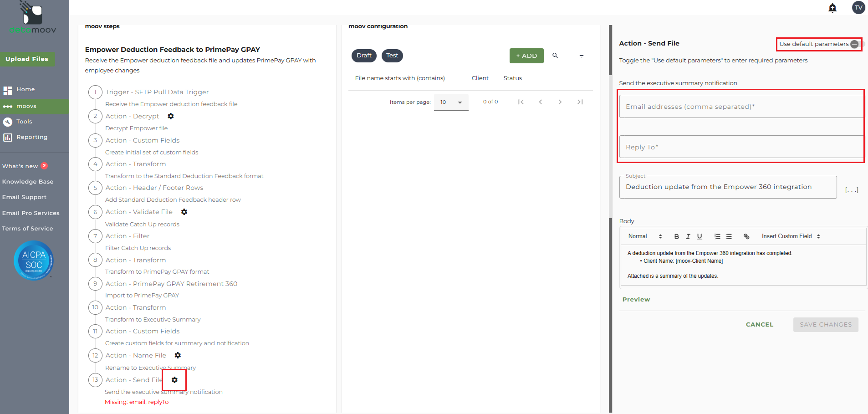Select step 13 Action - Send File label
The image size is (868, 414).
pyautogui.click(x=134, y=380)
